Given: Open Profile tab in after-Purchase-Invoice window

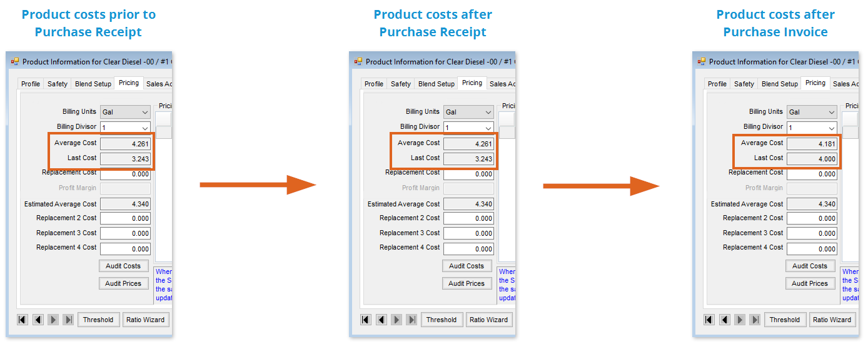Looking at the screenshot, I should (x=717, y=84).
